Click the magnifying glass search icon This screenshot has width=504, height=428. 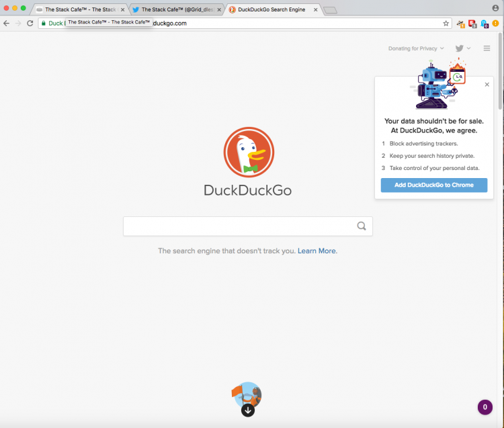[x=362, y=226]
